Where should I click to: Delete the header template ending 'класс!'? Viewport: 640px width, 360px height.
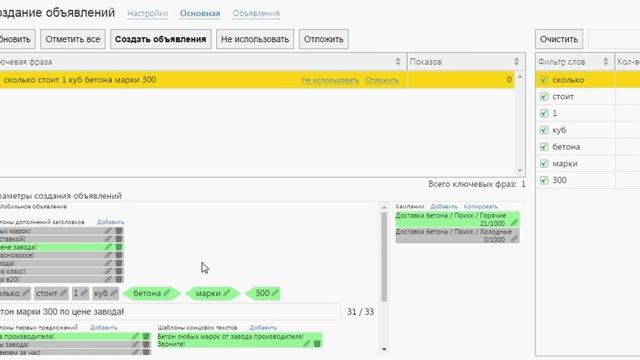(118, 271)
